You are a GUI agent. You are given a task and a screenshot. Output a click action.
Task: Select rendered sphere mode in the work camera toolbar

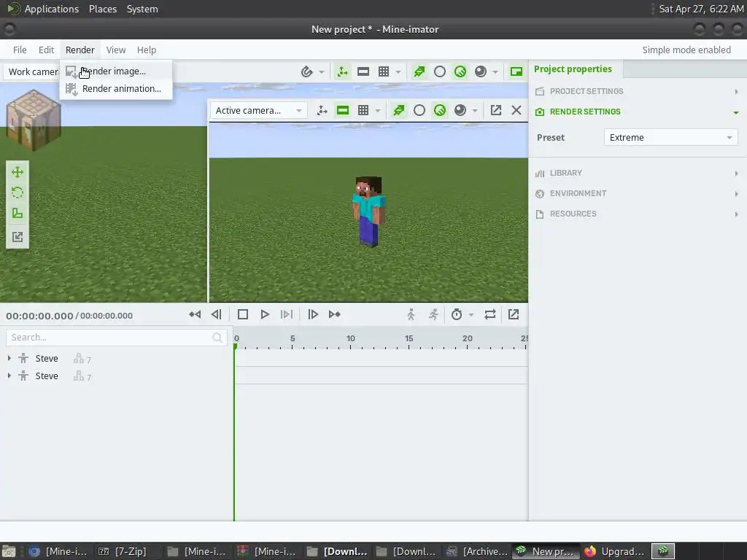481,72
